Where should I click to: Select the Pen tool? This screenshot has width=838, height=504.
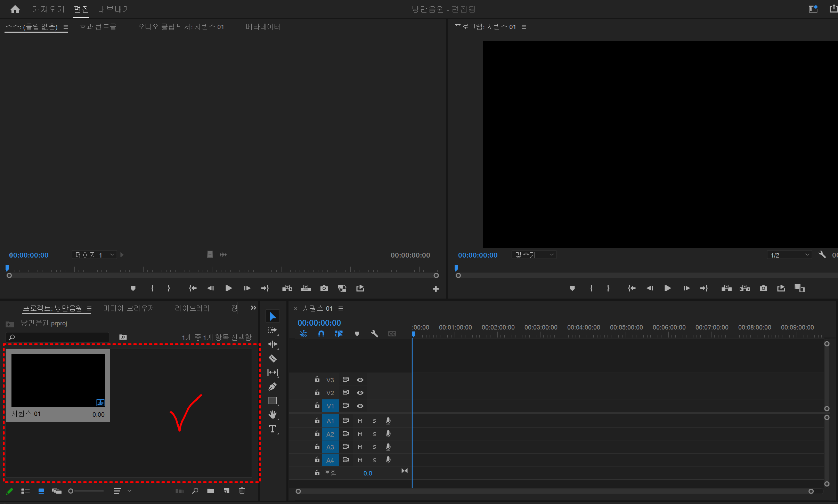pos(272,387)
